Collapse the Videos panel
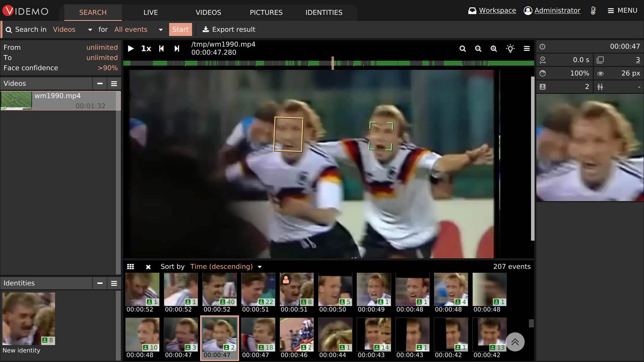This screenshot has width=644, height=362. [100, 84]
